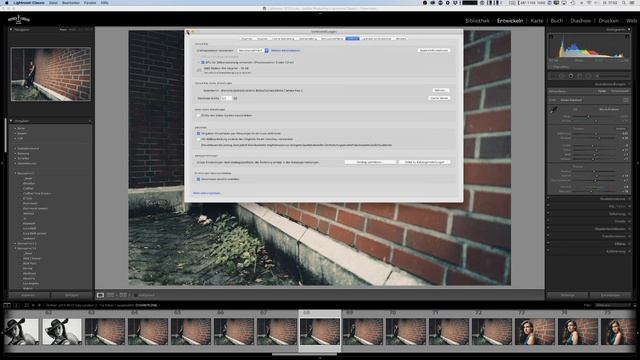Toggle Vorschauen parallel erstellen checkbox

(x=198, y=179)
